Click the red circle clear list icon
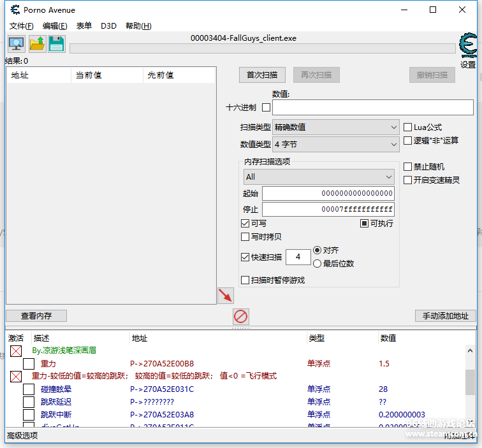The width and height of the screenshot is (482, 448). tap(241, 316)
